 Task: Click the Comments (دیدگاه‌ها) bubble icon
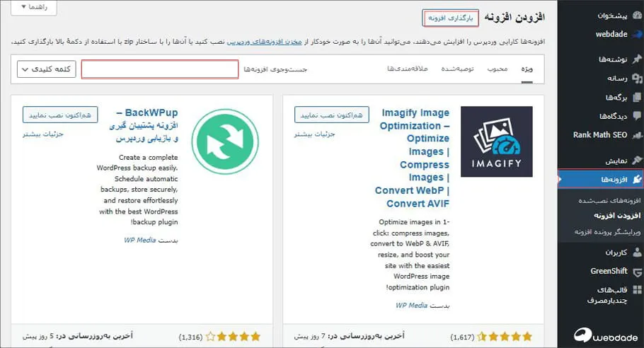coord(637,116)
